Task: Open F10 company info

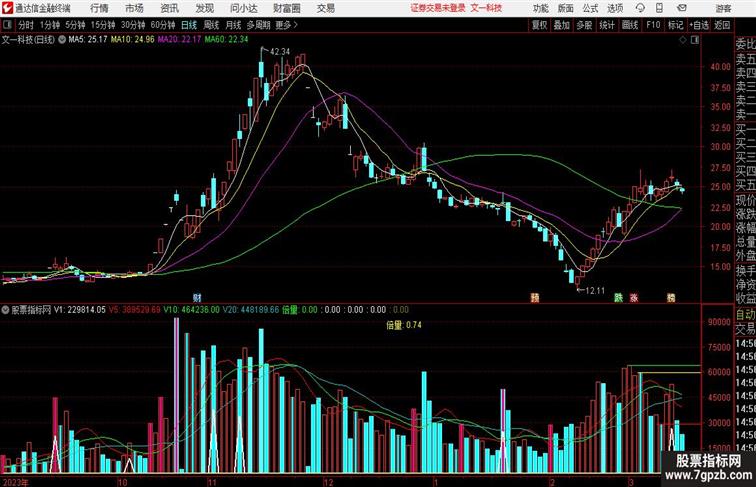Action: click(653, 25)
